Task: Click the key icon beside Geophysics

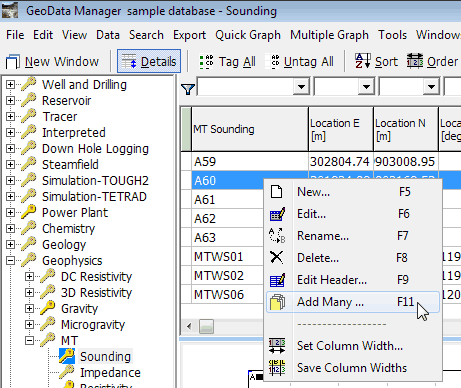Action: (29, 260)
